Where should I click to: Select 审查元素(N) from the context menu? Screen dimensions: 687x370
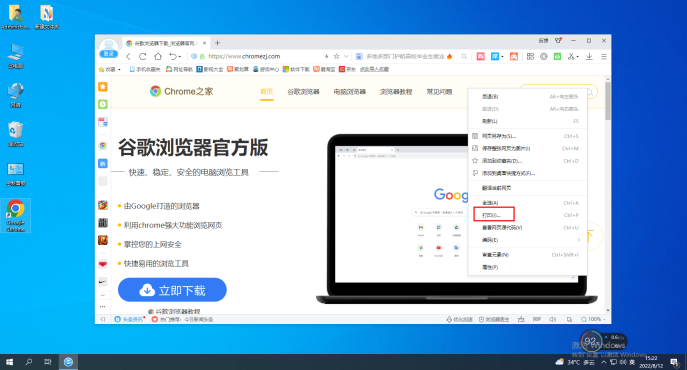point(528,254)
